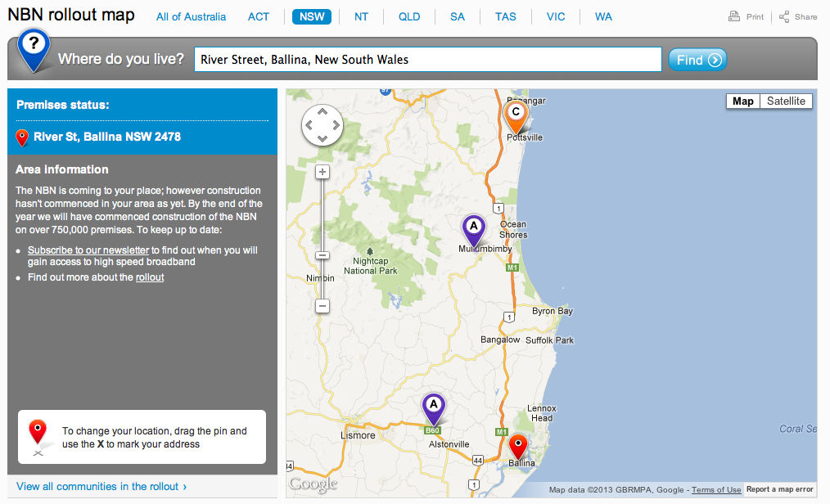Zoom in with the plus button
This screenshot has height=504, width=830.
tap(323, 172)
